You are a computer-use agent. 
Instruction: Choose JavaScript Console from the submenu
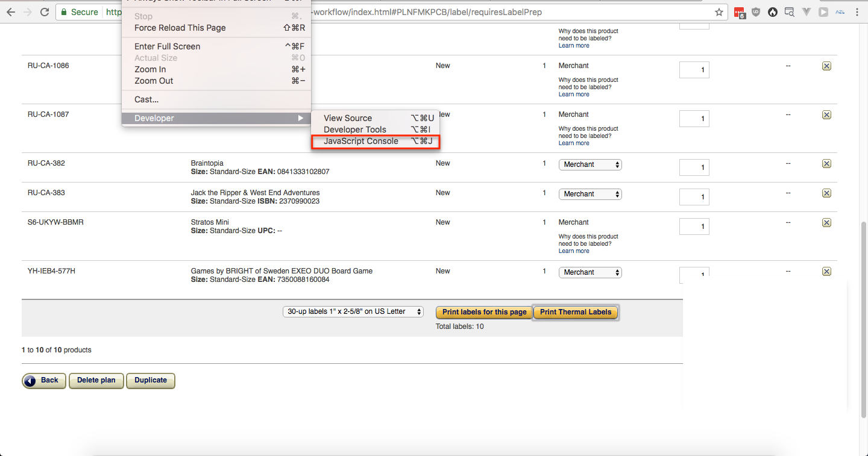click(376, 142)
